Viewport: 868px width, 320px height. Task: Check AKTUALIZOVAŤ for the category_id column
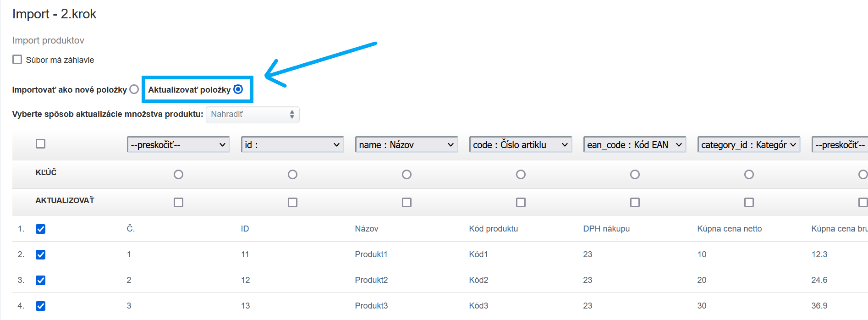tap(749, 203)
